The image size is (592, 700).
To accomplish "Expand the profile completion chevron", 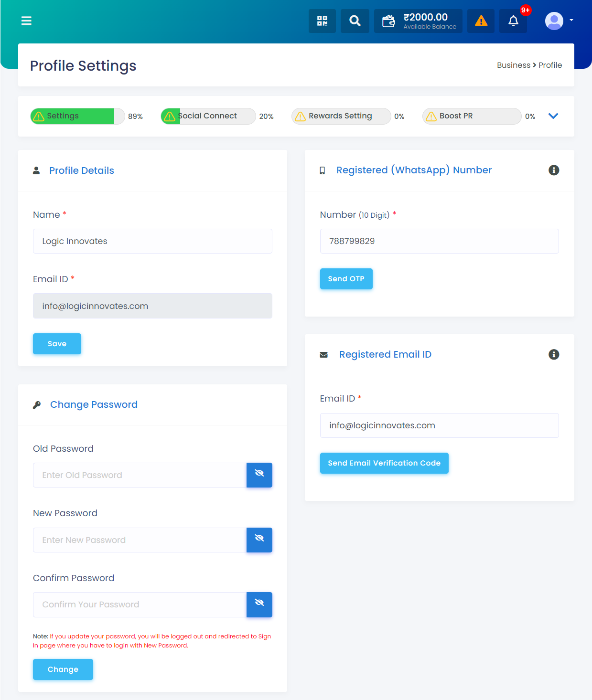I will 553,116.
